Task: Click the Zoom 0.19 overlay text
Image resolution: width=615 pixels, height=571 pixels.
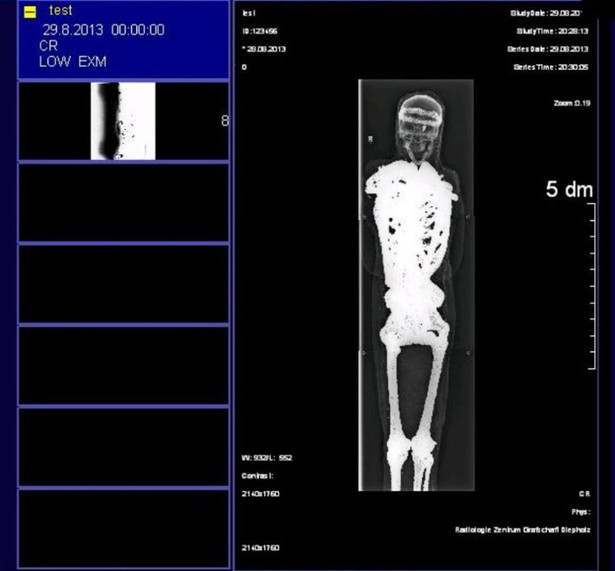Action: coord(571,103)
